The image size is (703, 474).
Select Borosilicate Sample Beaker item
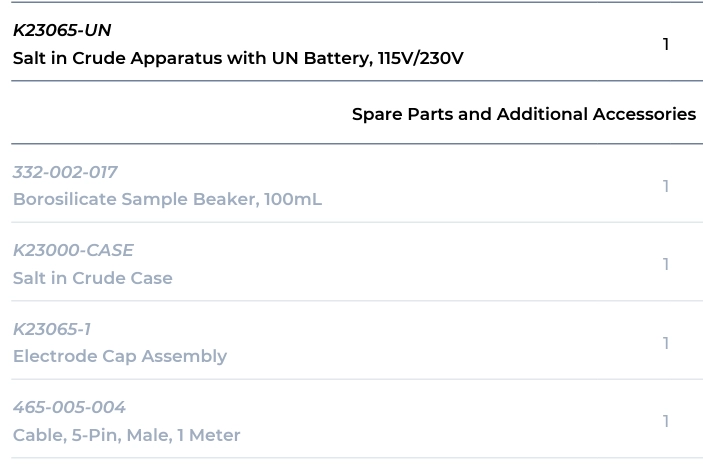(x=135, y=199)
